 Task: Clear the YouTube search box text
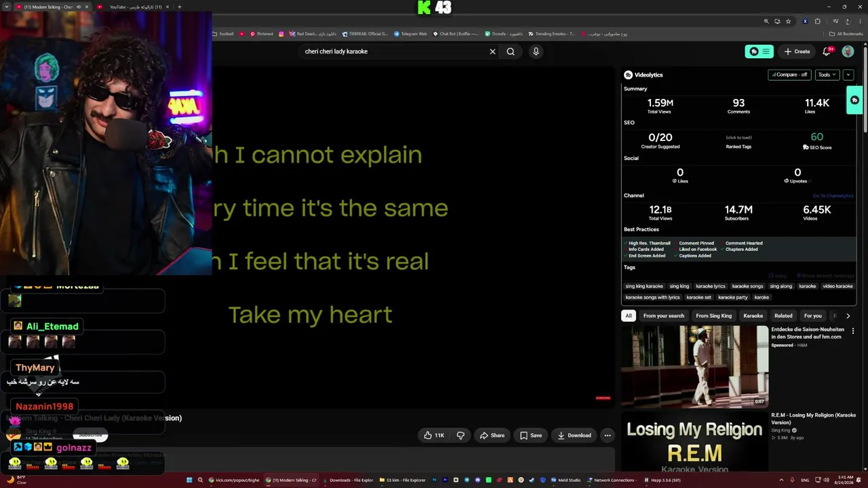tap(492, 52)
